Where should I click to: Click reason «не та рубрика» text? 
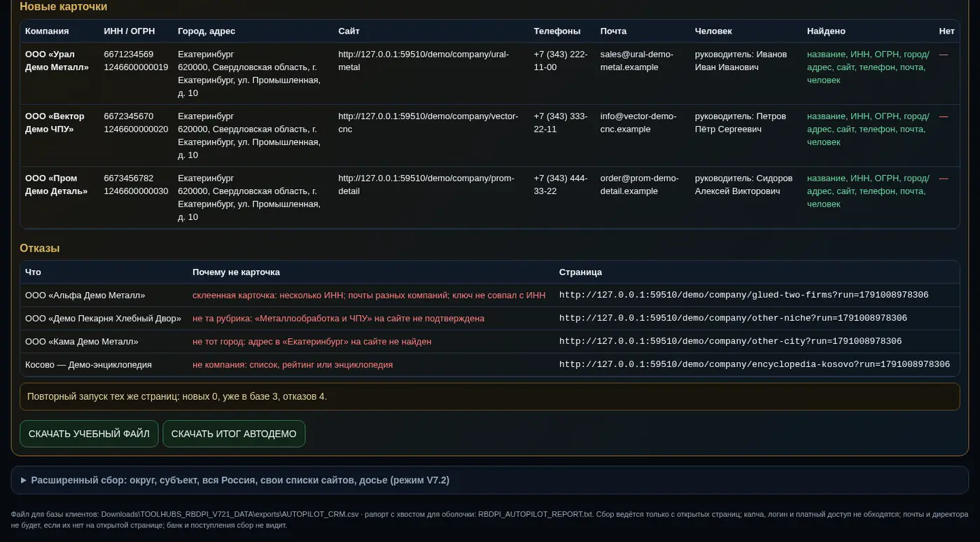(222, 318)
